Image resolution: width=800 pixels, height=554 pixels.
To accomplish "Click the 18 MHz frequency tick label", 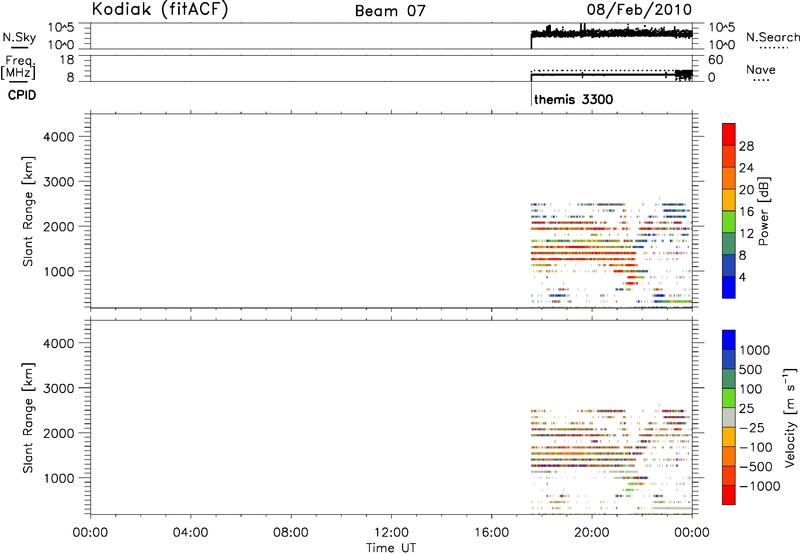I will 67,60.
